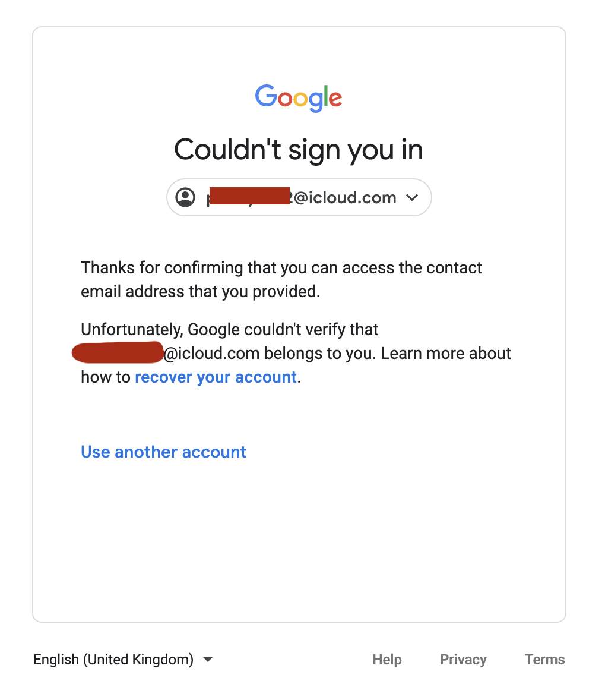Viewport: 608px width, 700px height.
Task: View the Privacy page
Action: [x=463, y=660]
